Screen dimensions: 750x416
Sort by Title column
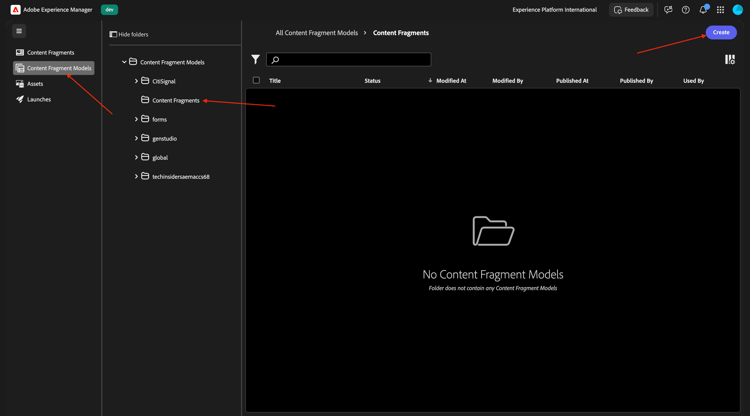coord(275,81)
